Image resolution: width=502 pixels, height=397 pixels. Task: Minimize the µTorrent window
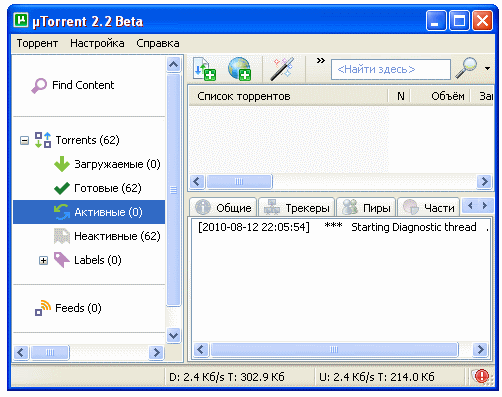[436, 21]
